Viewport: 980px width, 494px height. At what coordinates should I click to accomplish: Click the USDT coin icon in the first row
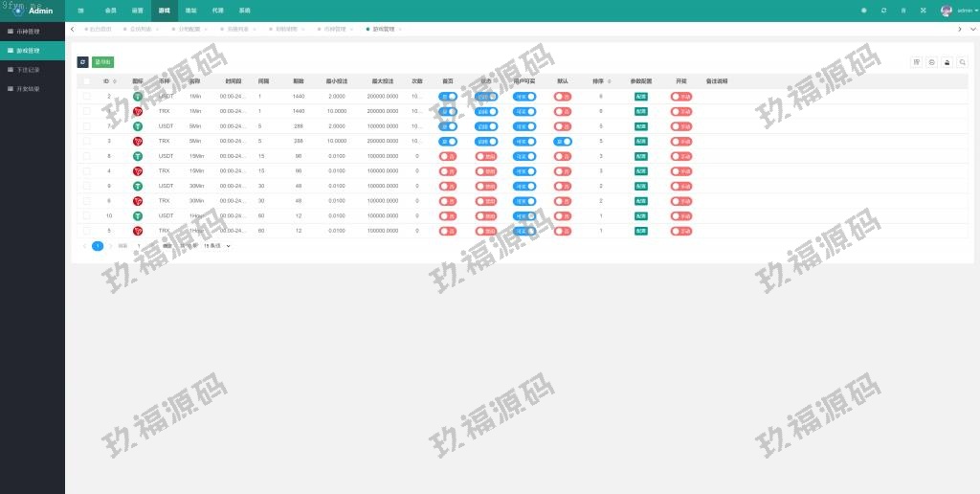[x=137, y=97]
